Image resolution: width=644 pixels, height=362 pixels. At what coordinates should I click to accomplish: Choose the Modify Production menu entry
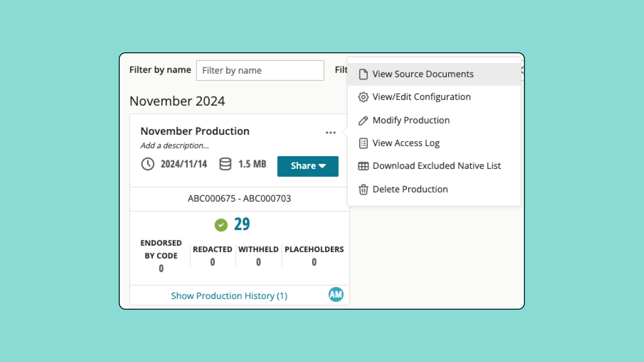411,120
